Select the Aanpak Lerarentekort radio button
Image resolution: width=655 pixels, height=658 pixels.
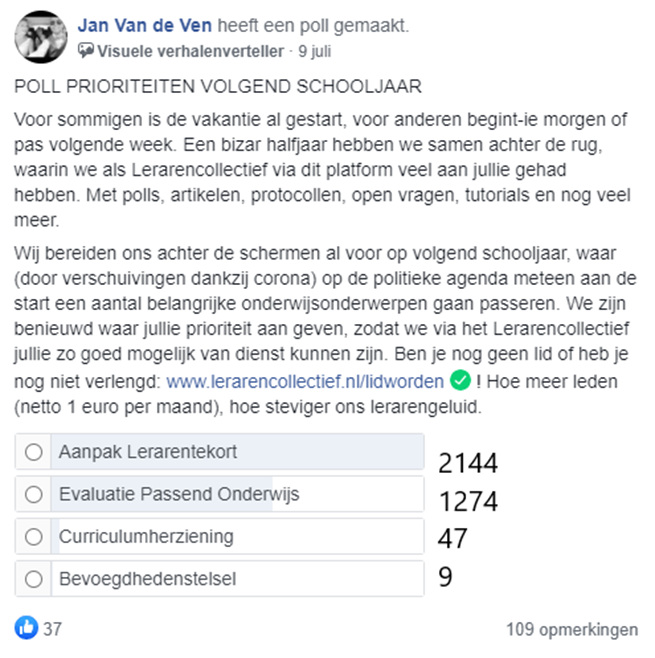coord(34,452)
